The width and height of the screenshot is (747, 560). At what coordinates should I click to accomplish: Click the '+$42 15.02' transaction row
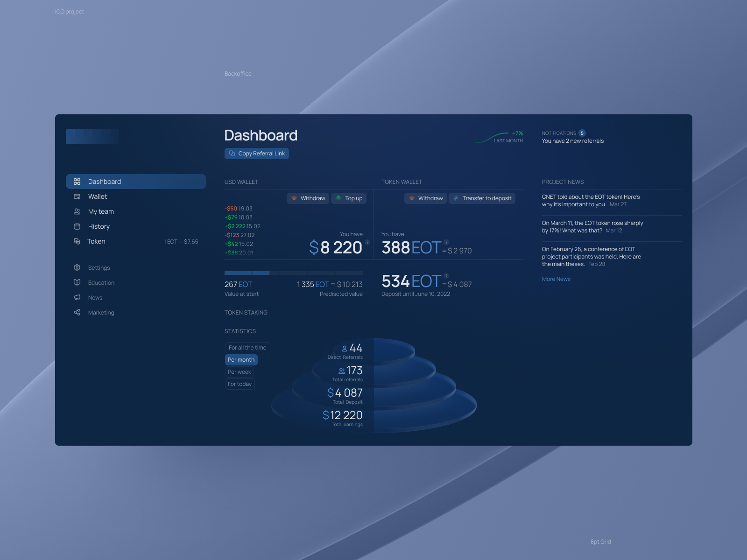239,244
